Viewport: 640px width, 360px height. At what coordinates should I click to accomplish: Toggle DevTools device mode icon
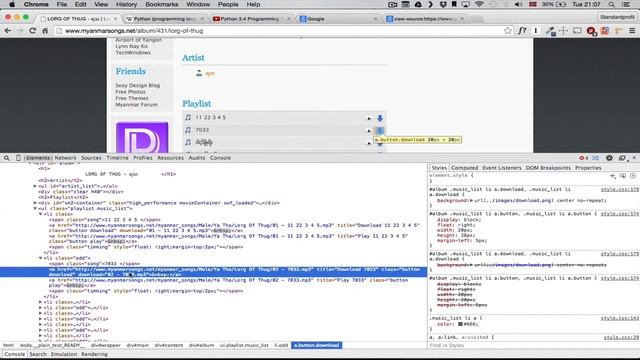18,158
